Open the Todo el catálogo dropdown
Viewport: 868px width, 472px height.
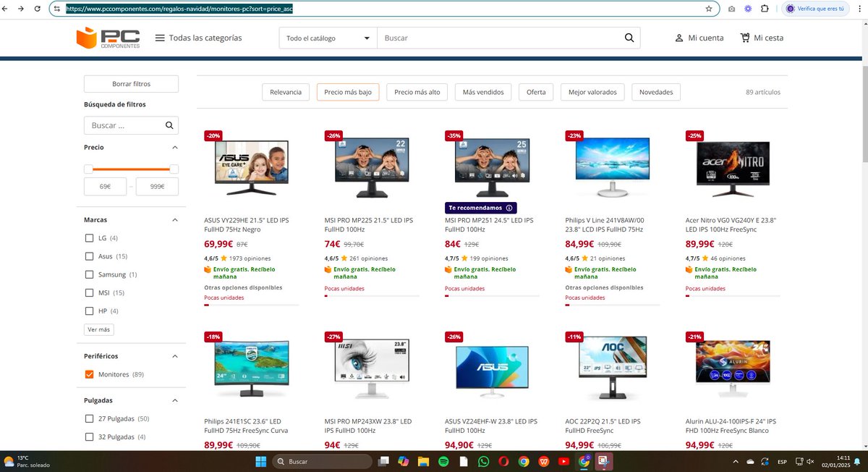click(328, 38)
